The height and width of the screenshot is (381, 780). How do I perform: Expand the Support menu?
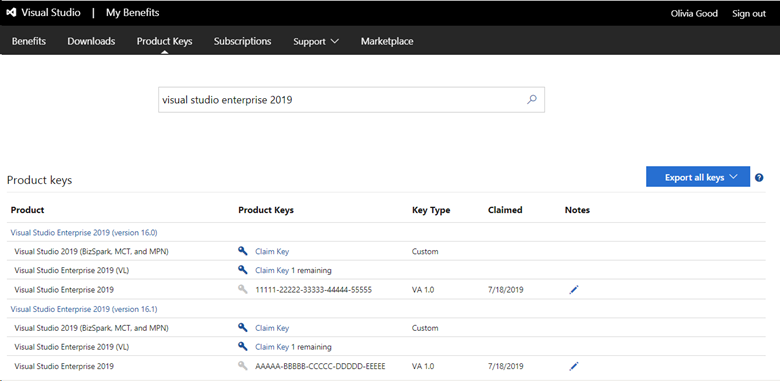316,41
